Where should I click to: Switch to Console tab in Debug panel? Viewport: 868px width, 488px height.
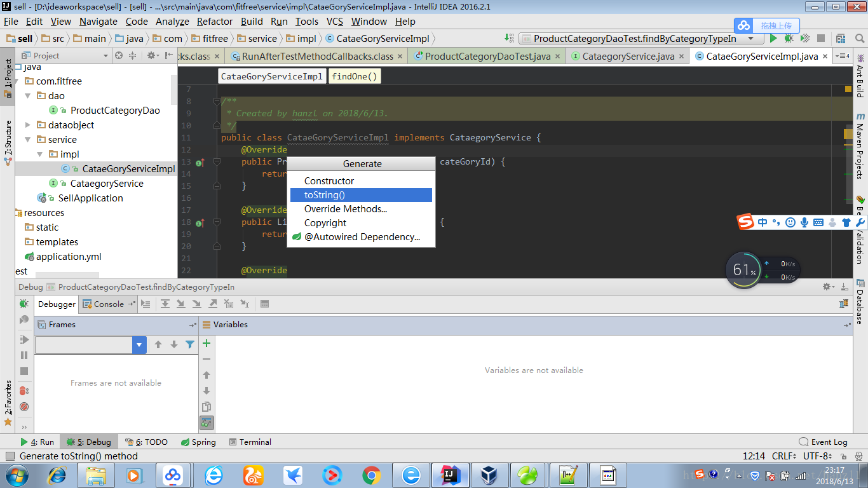click(x=109, y=304)
